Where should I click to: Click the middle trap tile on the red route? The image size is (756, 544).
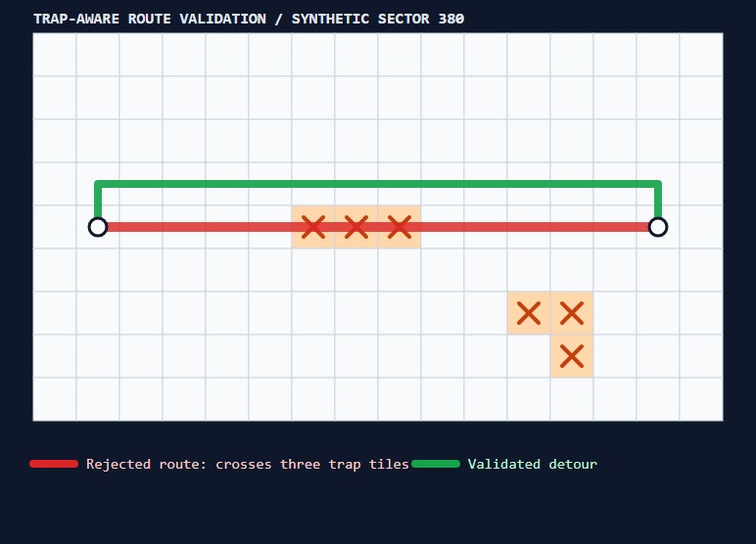tap(356, 227)
